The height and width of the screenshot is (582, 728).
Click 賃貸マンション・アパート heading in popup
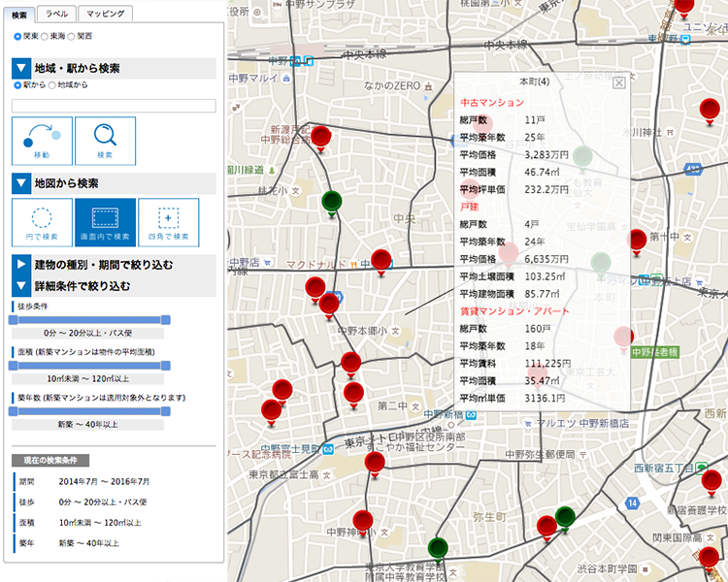514,311
